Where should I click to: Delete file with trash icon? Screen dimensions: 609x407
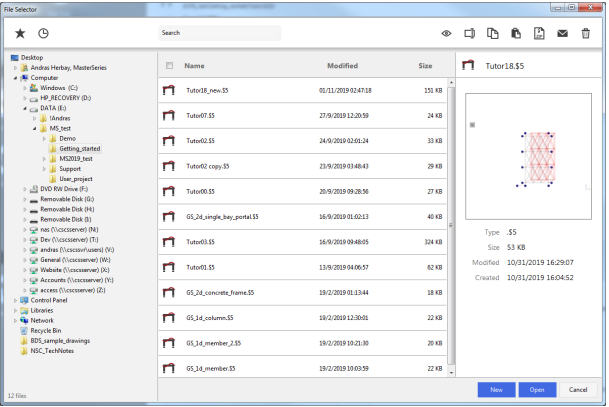586,33
